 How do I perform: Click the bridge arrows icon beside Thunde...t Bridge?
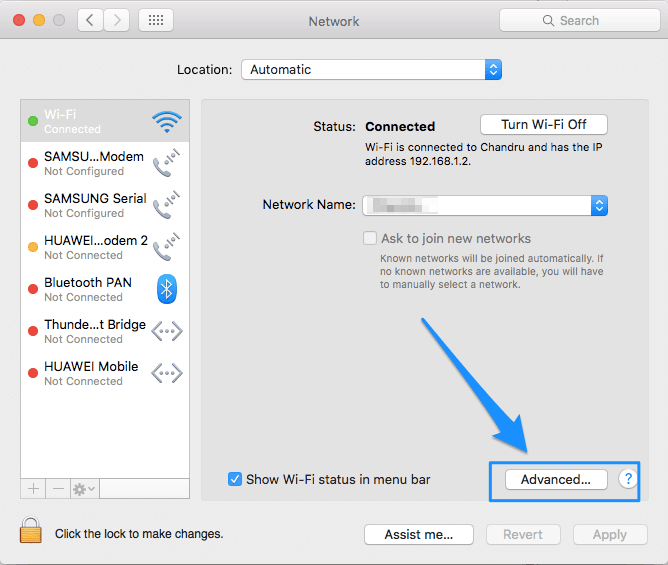pos(167,331)
